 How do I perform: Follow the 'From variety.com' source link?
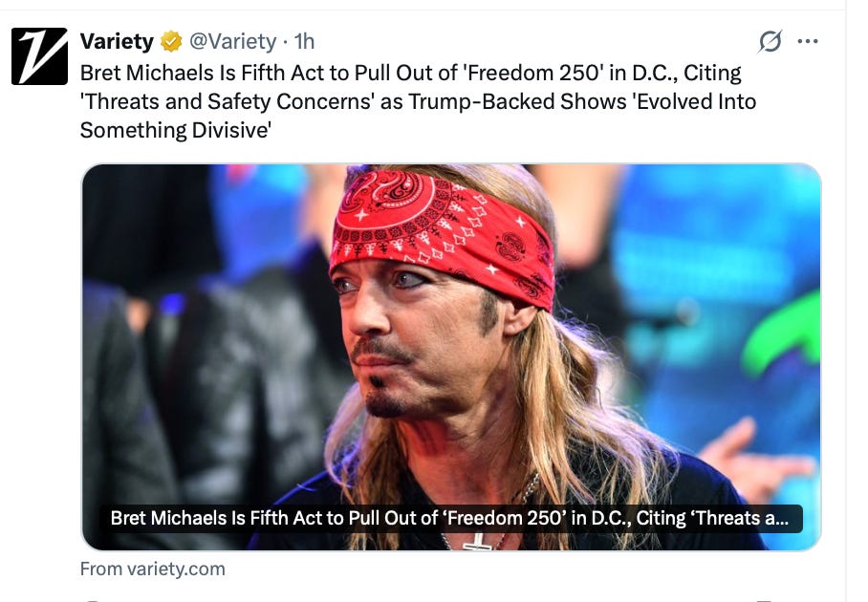[153, 569]
